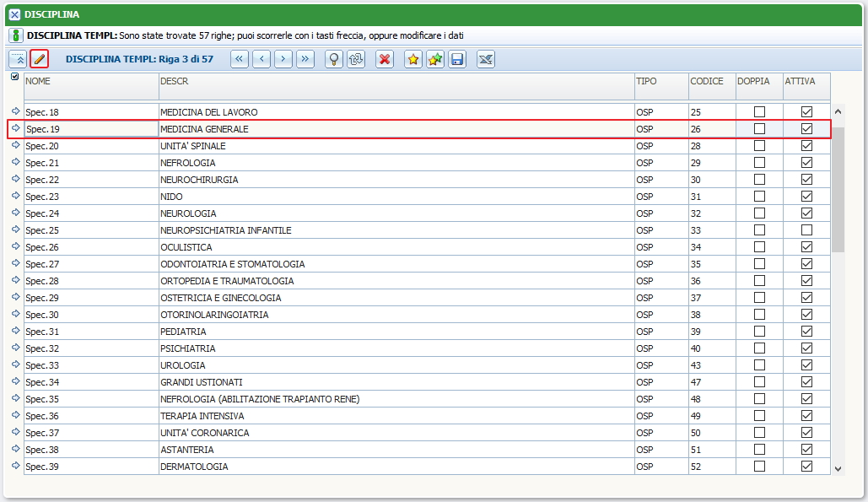The height and width of the screenshot is (502, 868).
Task: Toggle select-all checkbox beside NOME header
Action: (x=14, y=77)
